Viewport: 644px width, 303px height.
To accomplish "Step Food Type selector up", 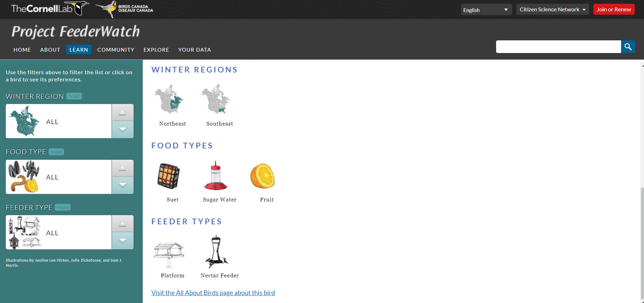I will pos(123,168).
